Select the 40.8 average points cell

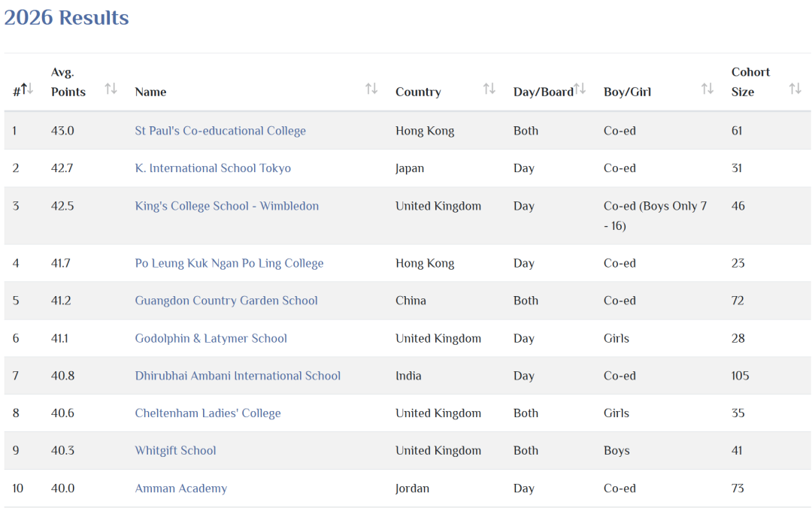pyautogui.click(x=62, y=376)
